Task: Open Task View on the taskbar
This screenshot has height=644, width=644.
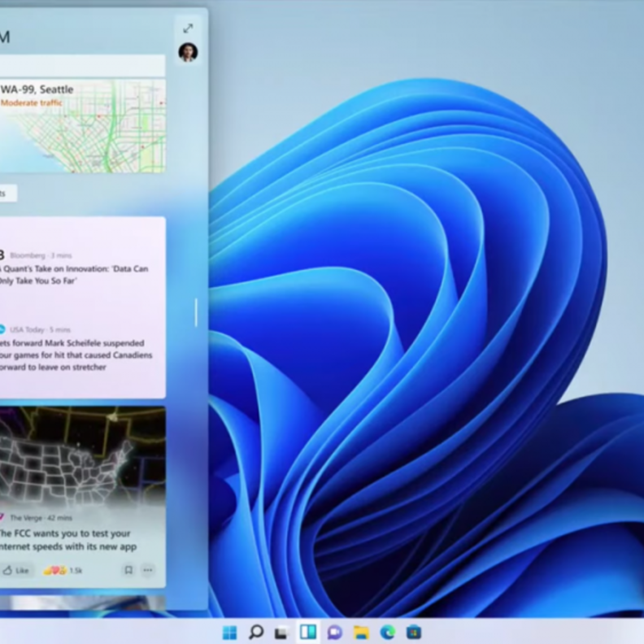Action: click(x=281, y=632)
